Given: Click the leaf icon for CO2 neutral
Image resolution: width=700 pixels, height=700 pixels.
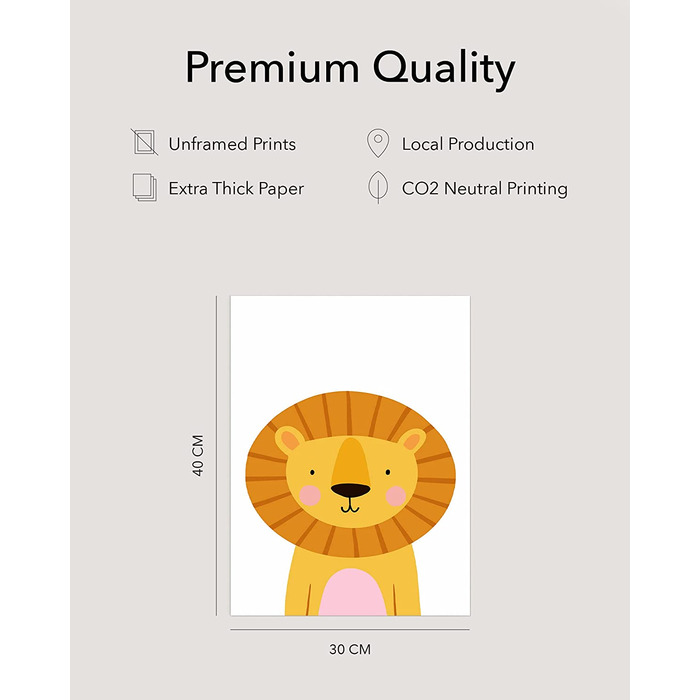Looking at the screenshot, I should (x=378, y=188).
